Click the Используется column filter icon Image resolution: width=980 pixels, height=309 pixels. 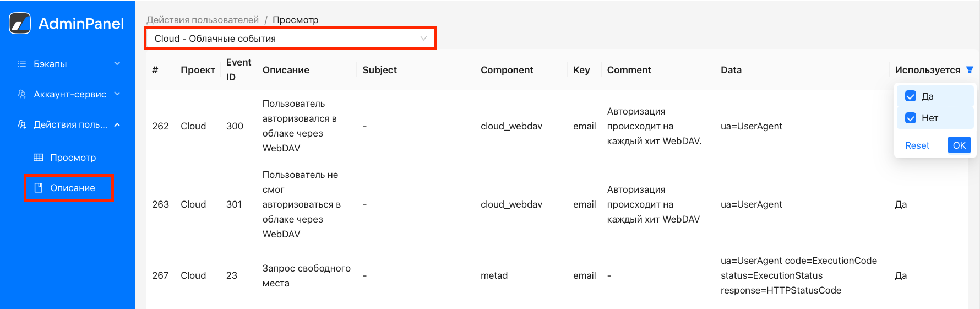point(970,70)
